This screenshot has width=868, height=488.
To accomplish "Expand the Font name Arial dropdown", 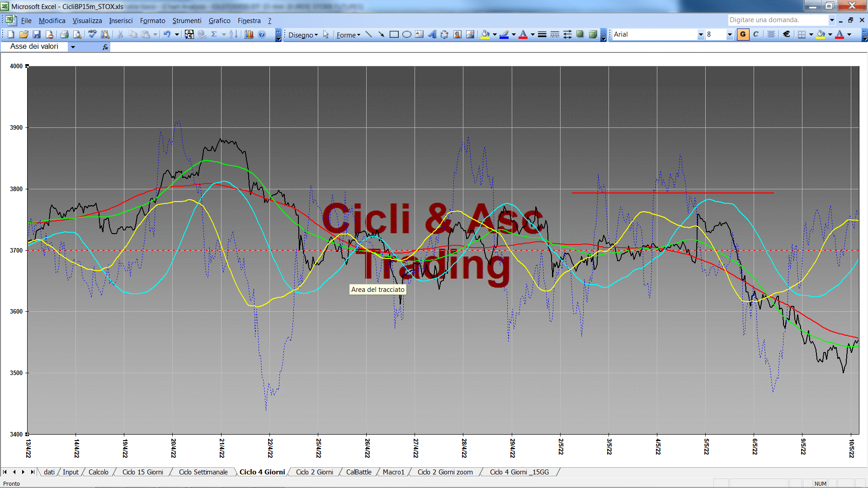I will pos(701,34).
